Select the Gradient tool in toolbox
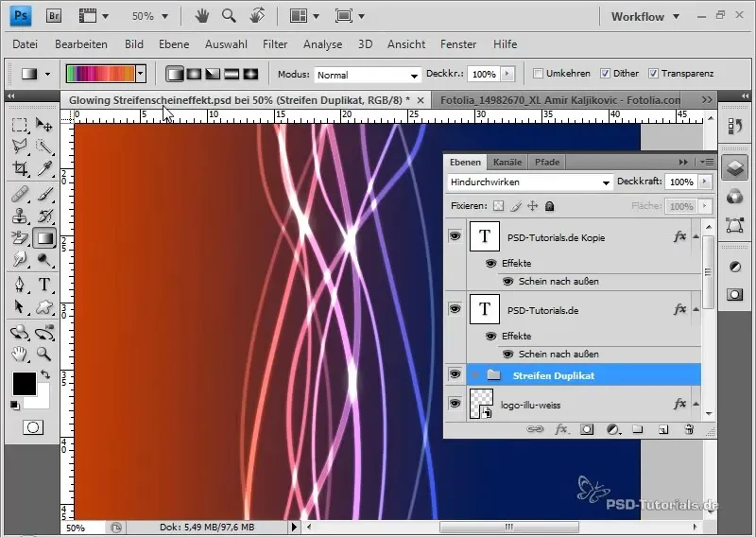 [x=44, y=238]
